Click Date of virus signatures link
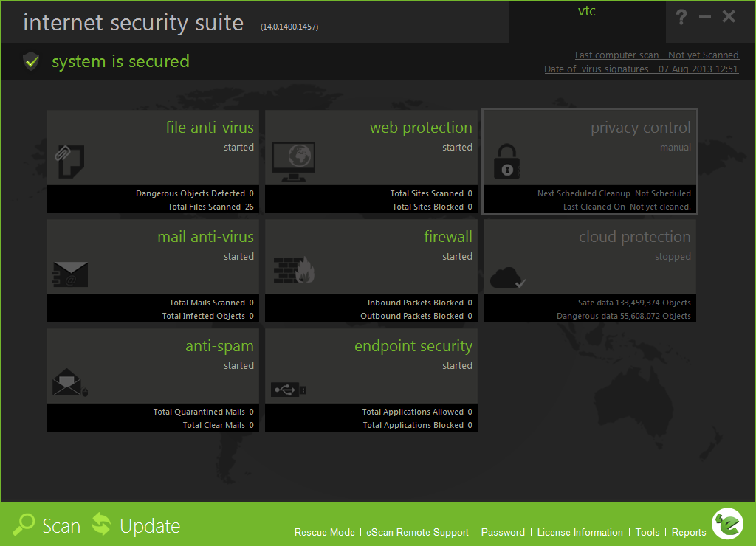This screenshot has width=756, height=546. tap(641, 69)
